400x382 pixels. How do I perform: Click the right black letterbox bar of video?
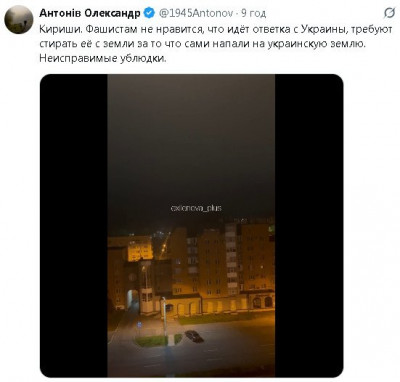[309, 226]
